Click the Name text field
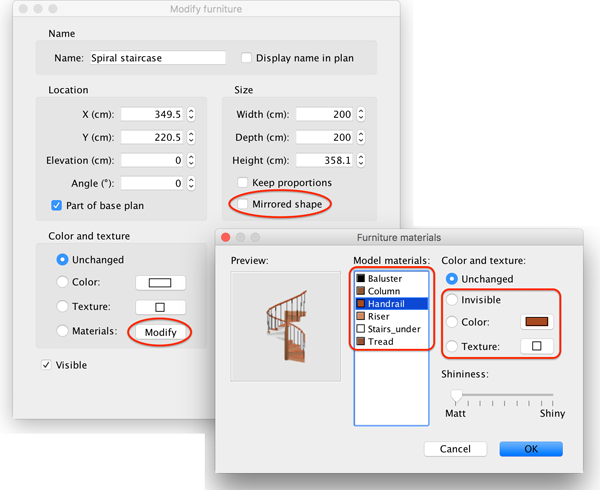 (158, 58)
